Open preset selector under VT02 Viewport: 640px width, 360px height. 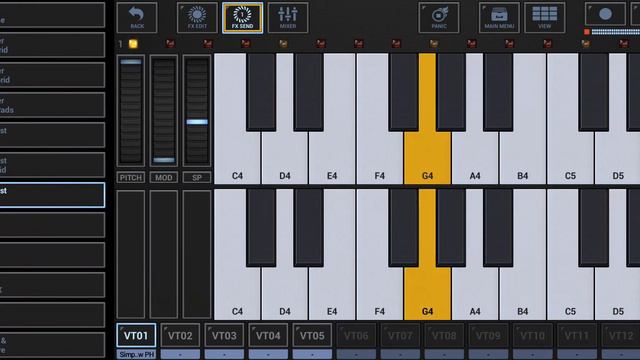click(180, 354)
